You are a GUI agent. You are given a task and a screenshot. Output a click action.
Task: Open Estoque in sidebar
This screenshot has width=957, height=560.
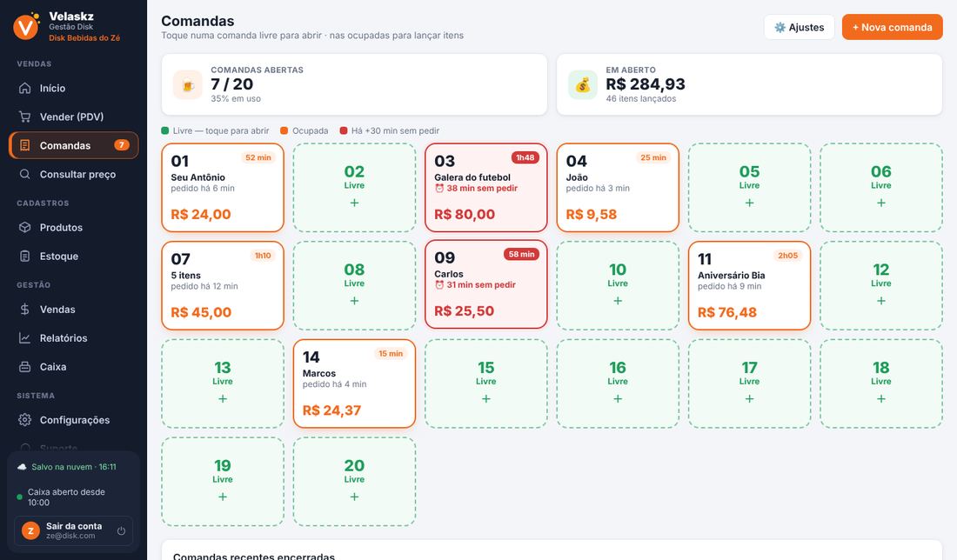click(x=74, y=256)
